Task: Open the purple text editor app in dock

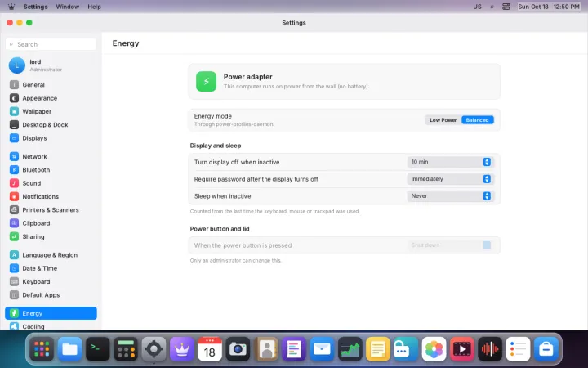Action: [294, 349]
